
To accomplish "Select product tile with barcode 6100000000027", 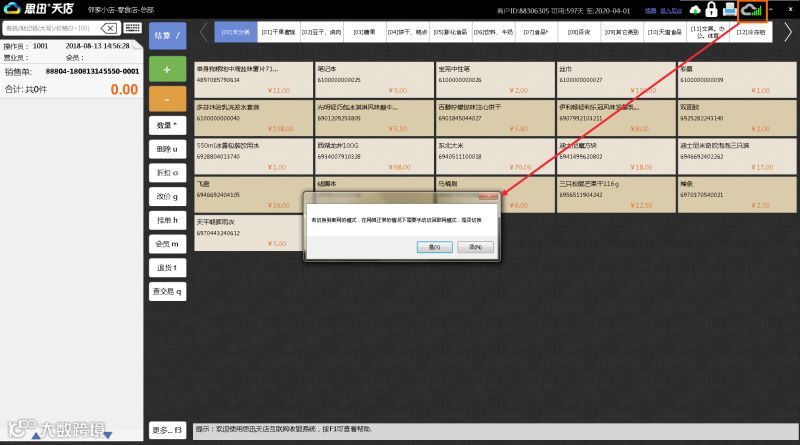I will tap(616, 80).
